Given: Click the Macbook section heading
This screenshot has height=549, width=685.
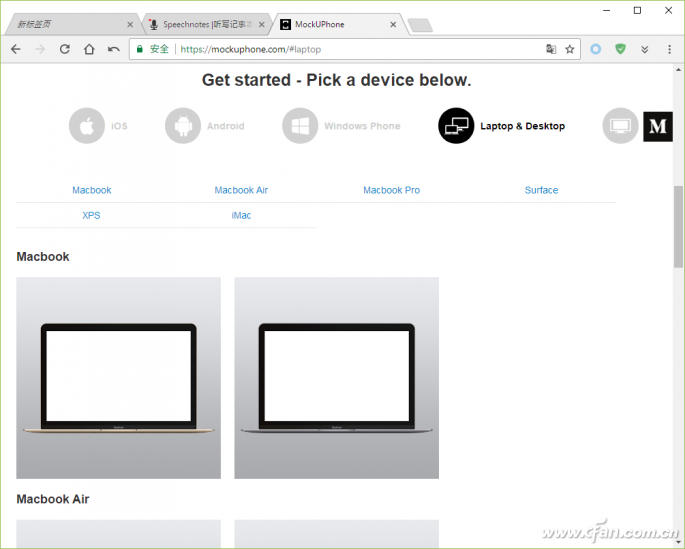Looking at the screenshot, I should click(43, 256).
